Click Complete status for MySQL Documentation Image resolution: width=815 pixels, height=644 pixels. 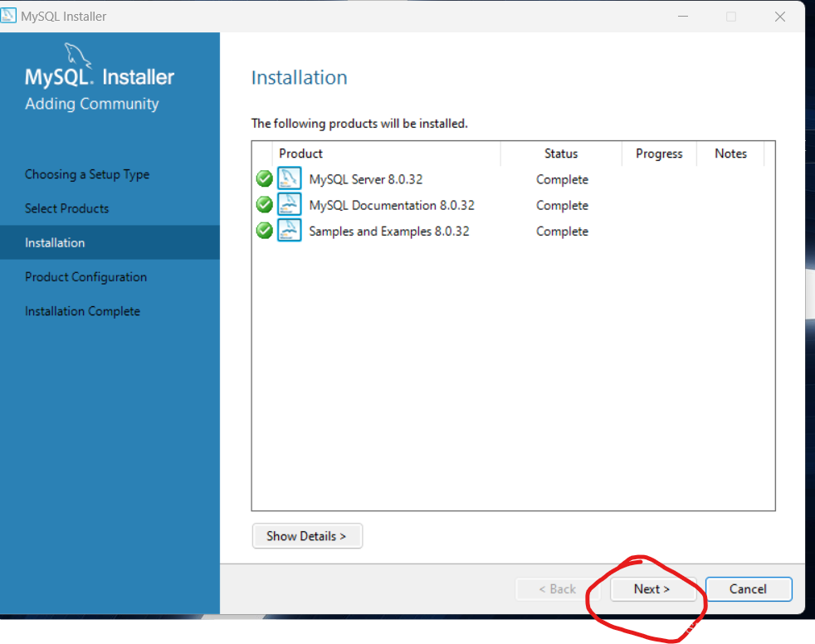563,206
